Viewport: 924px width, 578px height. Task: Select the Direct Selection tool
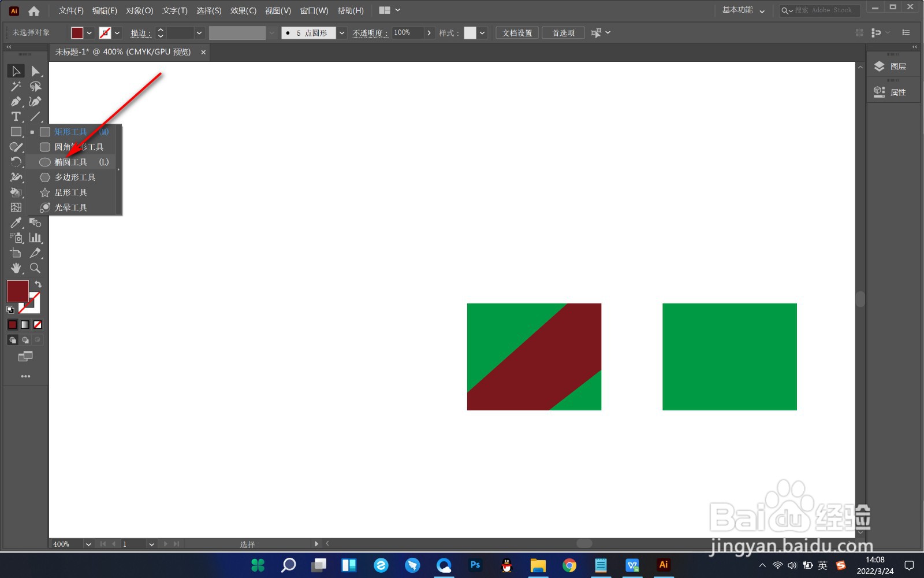[x=36, y=71]
